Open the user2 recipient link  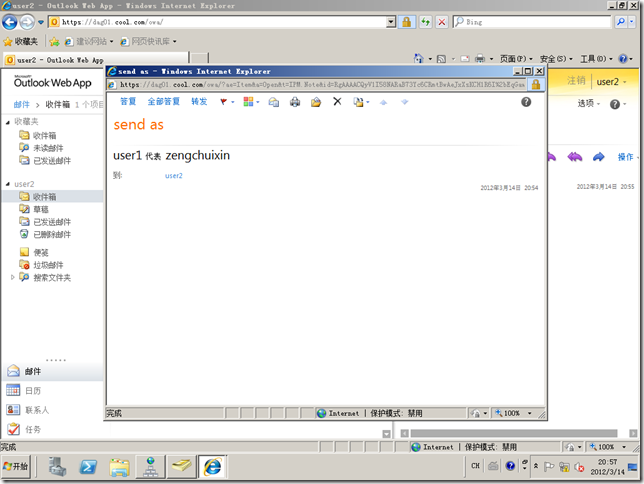click(174, 176)
